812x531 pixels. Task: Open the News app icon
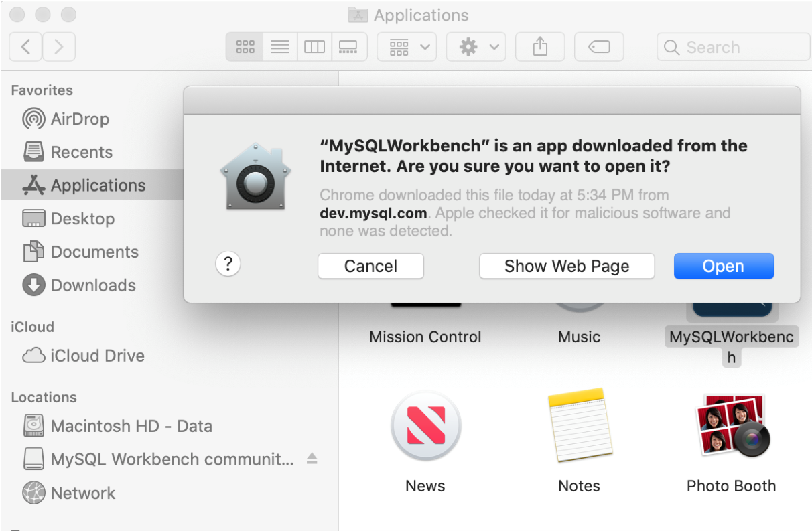pyautogui.click(x=425, y=427)
